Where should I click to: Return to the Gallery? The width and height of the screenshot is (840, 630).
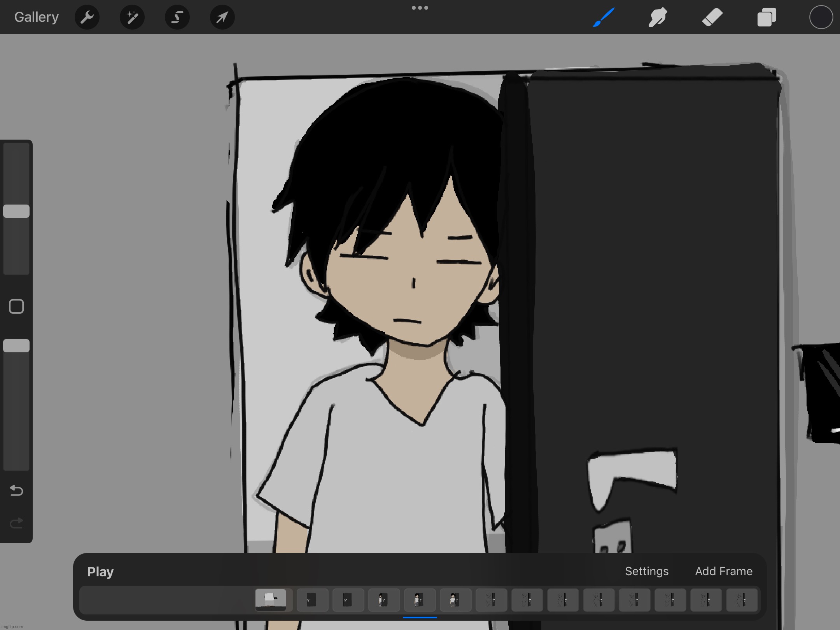pos(36,17)
